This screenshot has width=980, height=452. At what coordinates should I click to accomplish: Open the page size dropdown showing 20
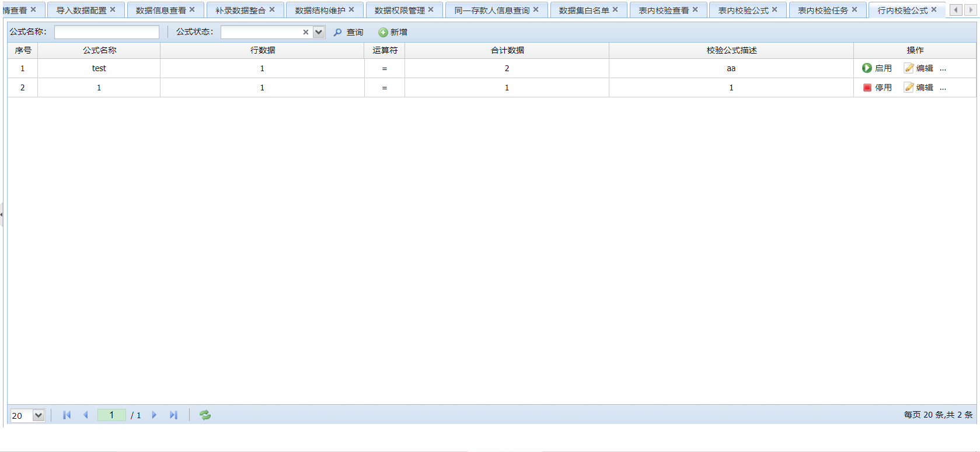tap(39, 415)
